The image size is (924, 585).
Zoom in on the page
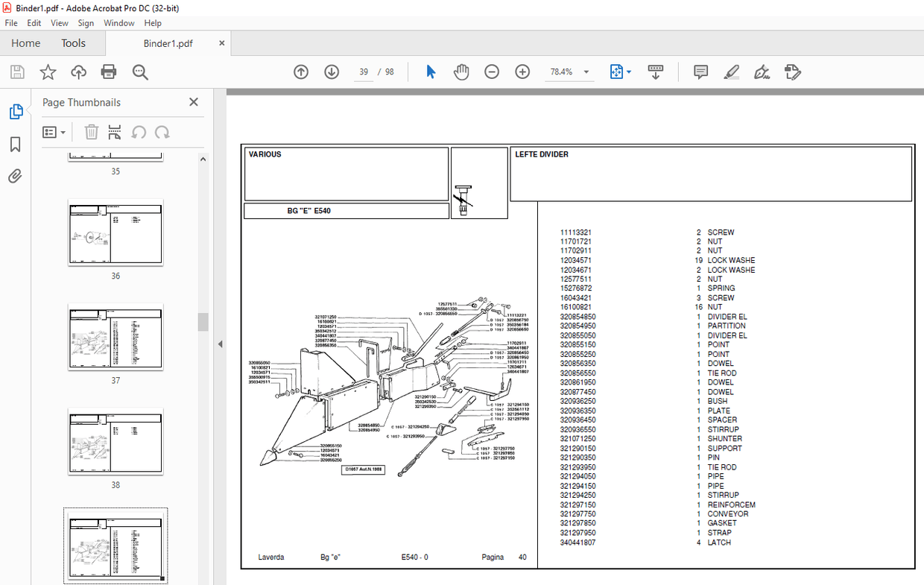[x=522, y=72]
